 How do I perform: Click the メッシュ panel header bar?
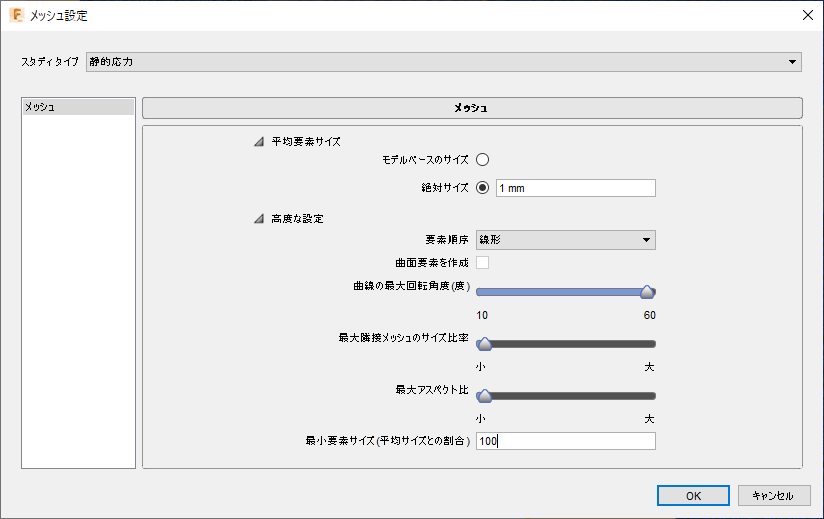471,107
